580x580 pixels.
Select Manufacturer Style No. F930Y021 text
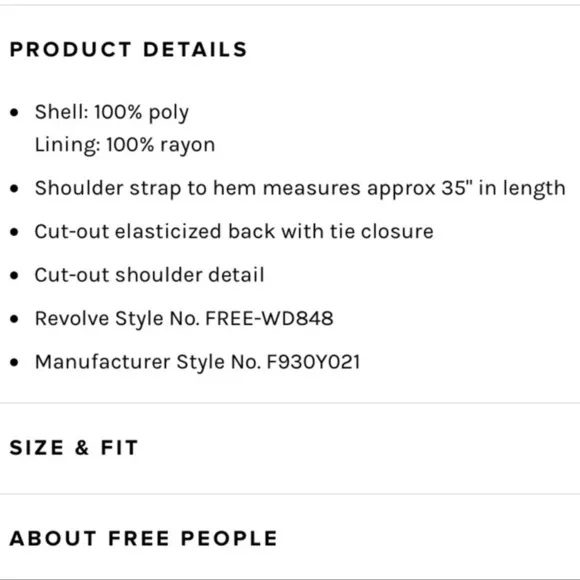click(x=197, y=362)
